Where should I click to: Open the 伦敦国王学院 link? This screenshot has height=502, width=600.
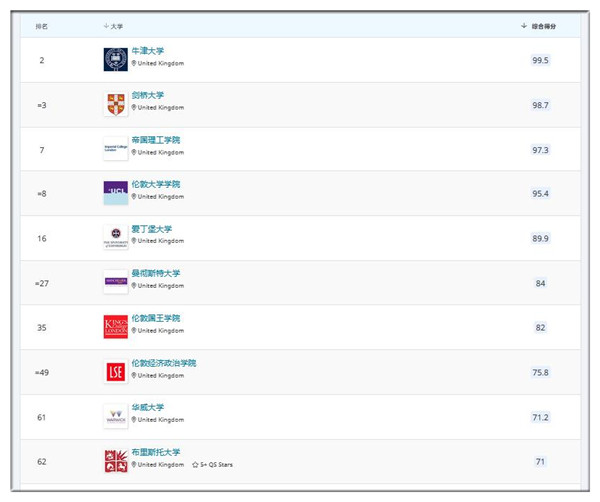pos(156,318)
